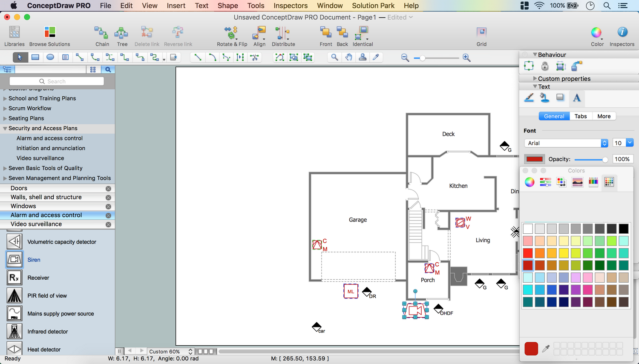This screenshot has height=364, width=639.
Task: Open the Insert menu
Action: [x=176, y=6]
